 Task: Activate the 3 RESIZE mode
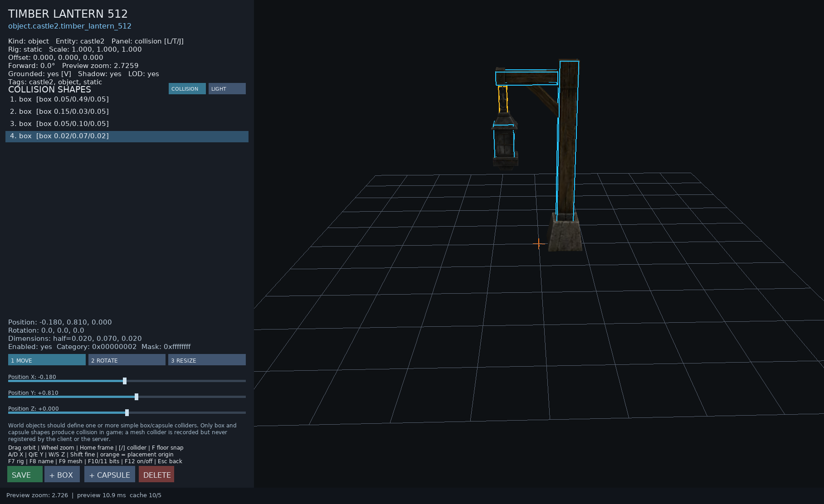point(207,360)
